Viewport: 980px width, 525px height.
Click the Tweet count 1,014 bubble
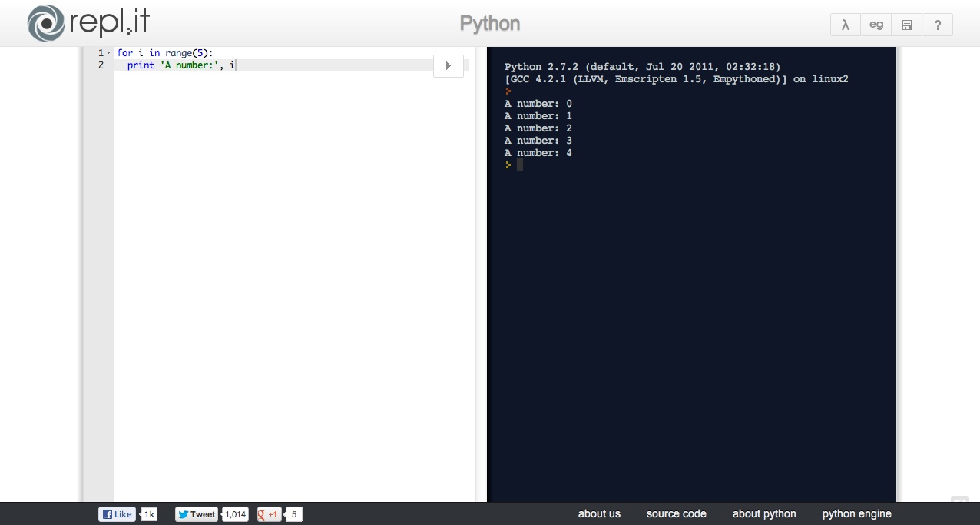pos(236,514)
